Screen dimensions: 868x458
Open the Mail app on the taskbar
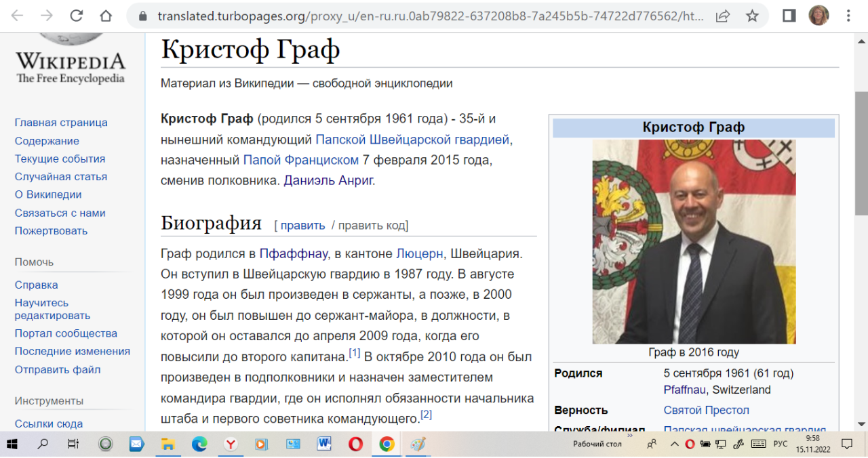[136, 444]
